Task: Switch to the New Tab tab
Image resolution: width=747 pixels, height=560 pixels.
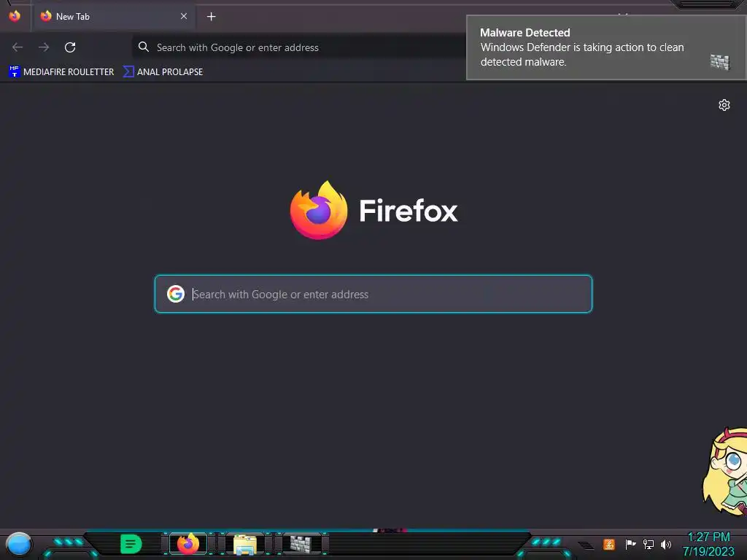Action: click(x=113, y=17)
